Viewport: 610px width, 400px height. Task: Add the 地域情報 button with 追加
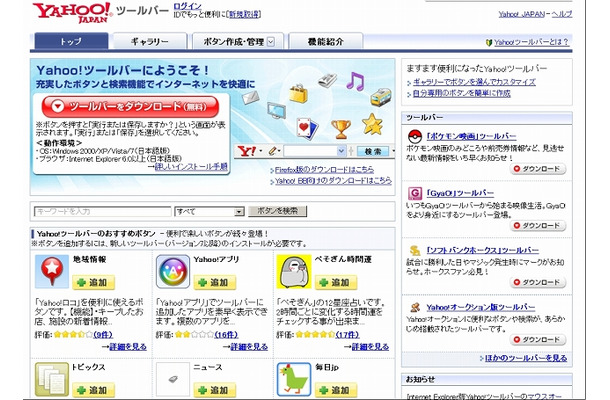coord(93,282)
